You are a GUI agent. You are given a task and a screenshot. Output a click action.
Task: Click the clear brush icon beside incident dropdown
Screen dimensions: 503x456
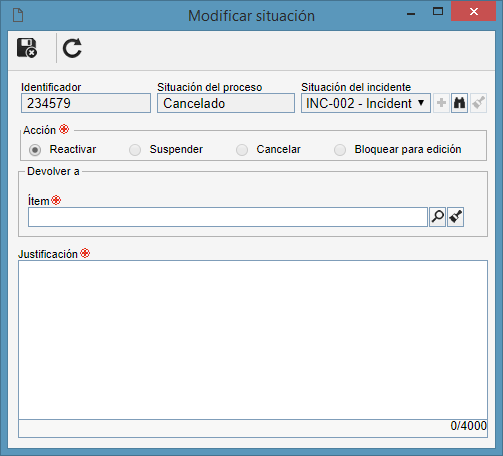(x=478, y=103)
